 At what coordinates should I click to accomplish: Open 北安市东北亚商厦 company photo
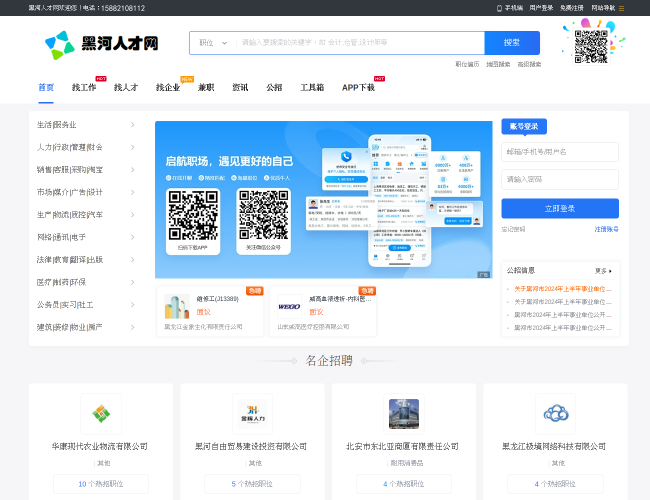404,414
